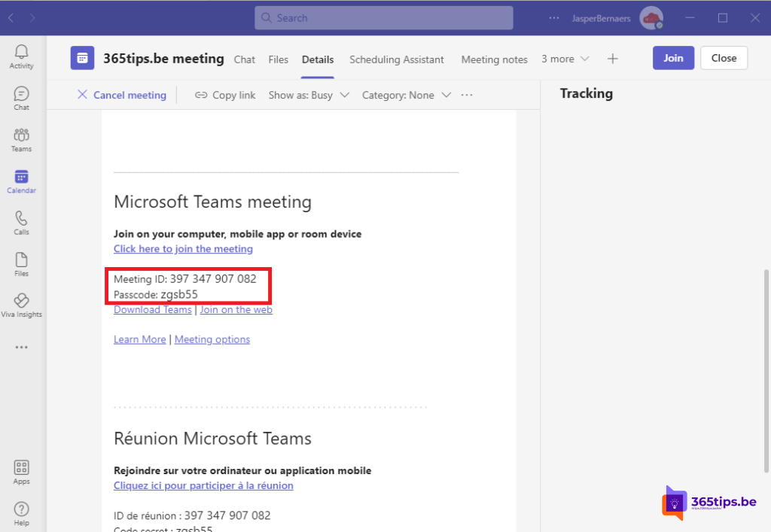Select the Teams icon in the sidebar
This screenshot has width=771, height=532.
click(21, 138)
